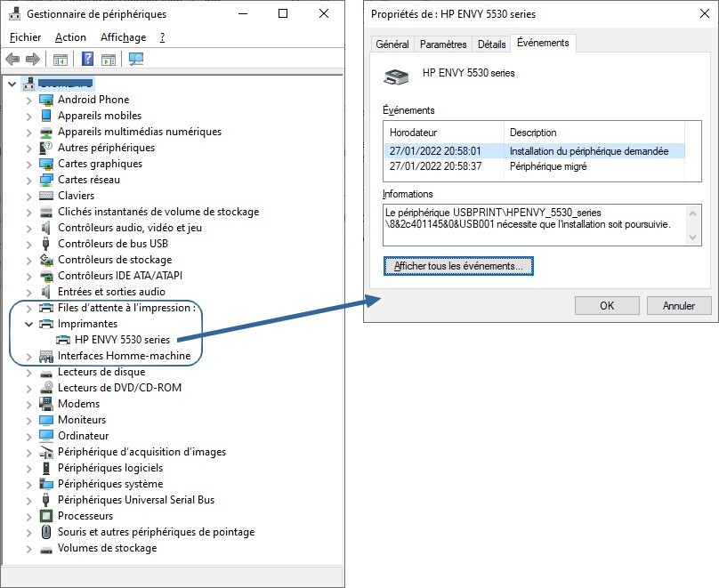The height and width of the screenshot is (588, 719).
Task: Switch to the Paramètres tab
Action: (443, 44)
